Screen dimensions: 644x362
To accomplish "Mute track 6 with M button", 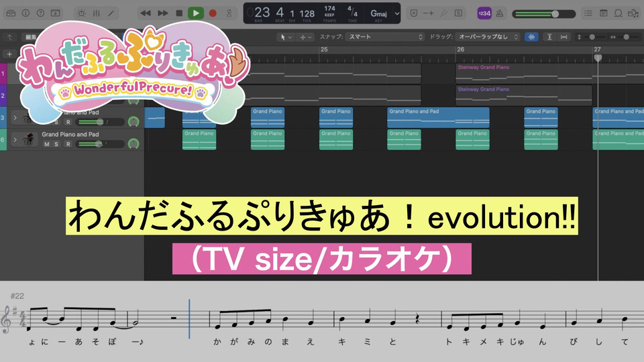I will coord(47,144).
